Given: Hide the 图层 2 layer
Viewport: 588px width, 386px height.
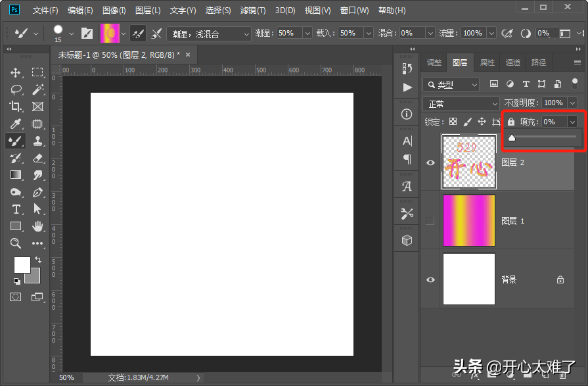Looking at the screenshot, I should [x=430, y=162].
